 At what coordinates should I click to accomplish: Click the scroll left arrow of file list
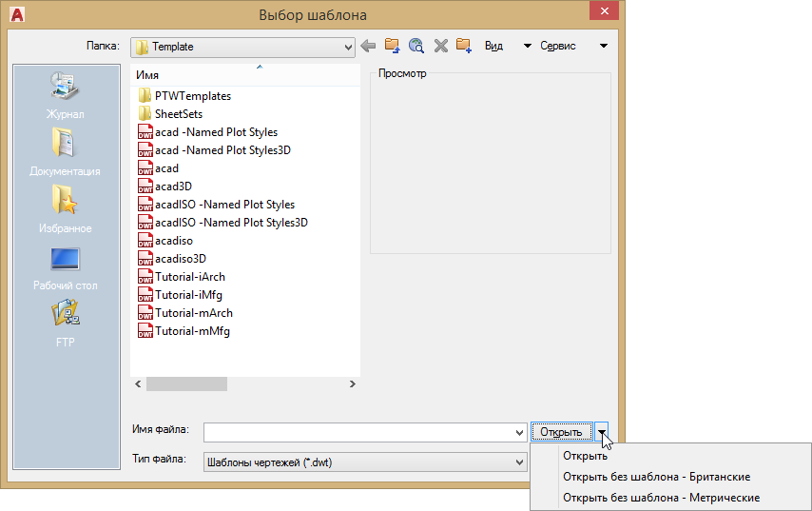[x=138, y=384]
